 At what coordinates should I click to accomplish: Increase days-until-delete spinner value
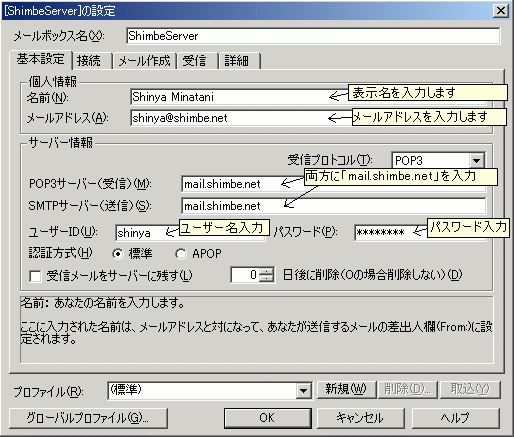[266, 271]
